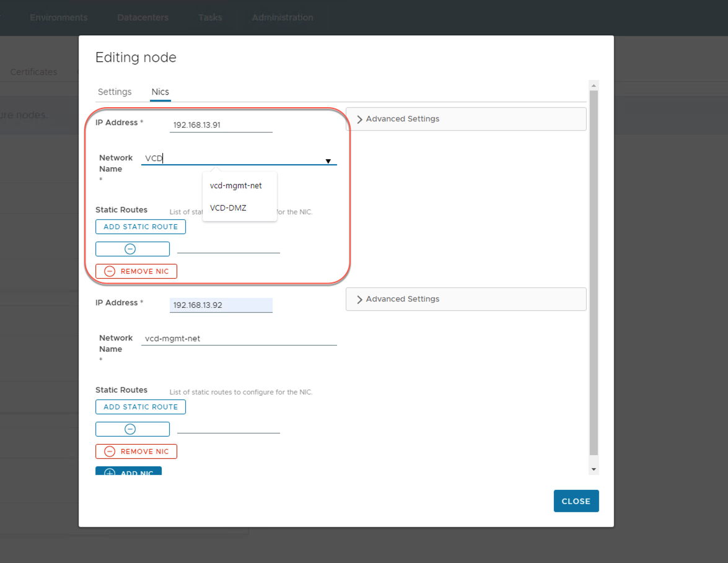Image resolution: width=728 pixels, height=563 pixels.
Task: Click minus icon under second NIC's static routes
Action: click(130, 429)
